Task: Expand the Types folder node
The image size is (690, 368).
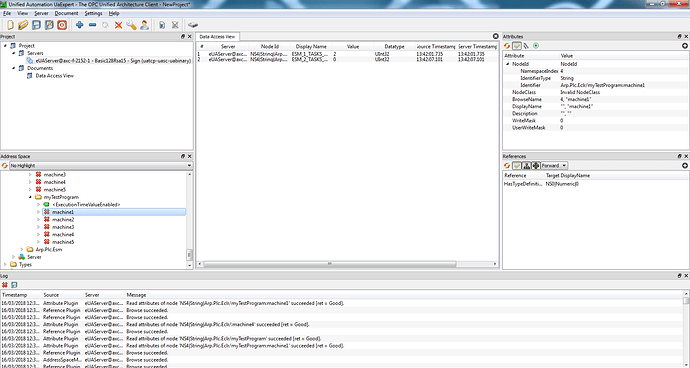Action: coord(5,265)
